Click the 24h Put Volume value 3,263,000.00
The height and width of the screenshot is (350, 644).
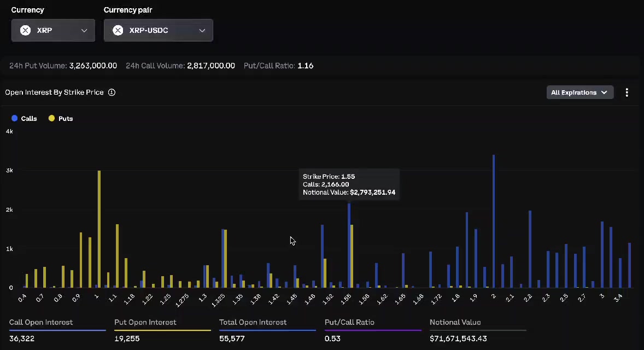coord(93,66)
